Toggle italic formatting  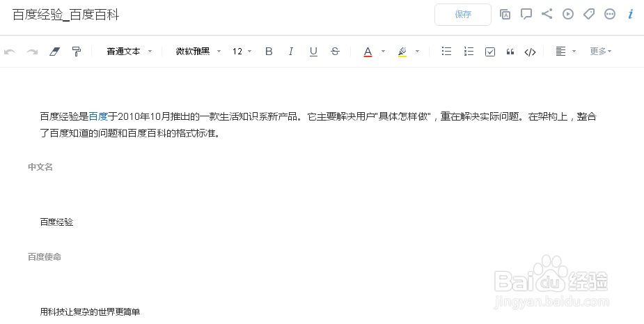pos(291,52)
